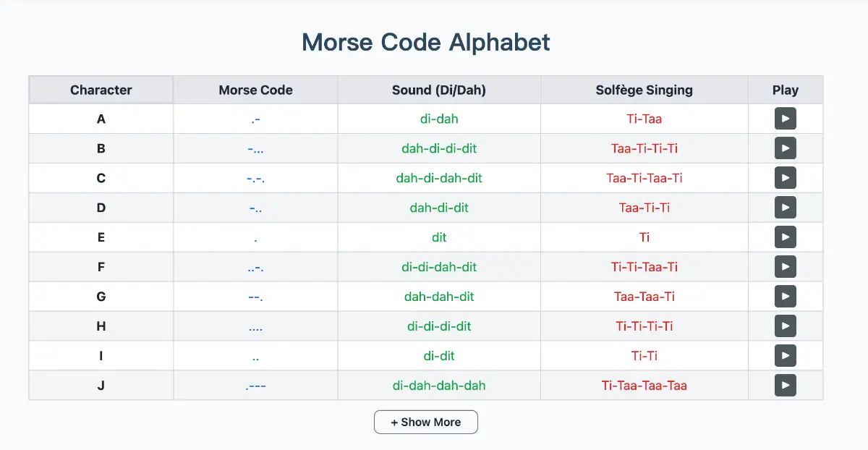The height and width of the screenshot is (450, 868).
Task: Play the Morse code sound for letter I
Action: [785, 355]
